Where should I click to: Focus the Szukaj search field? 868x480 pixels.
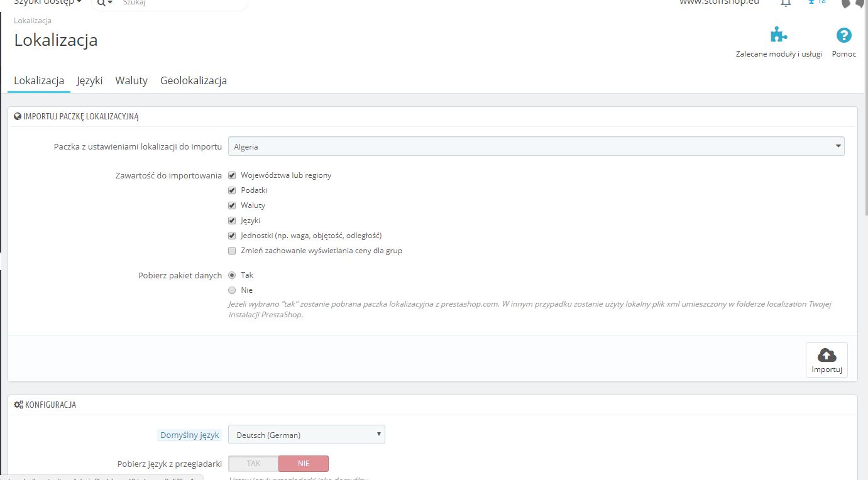pos(182,3)
